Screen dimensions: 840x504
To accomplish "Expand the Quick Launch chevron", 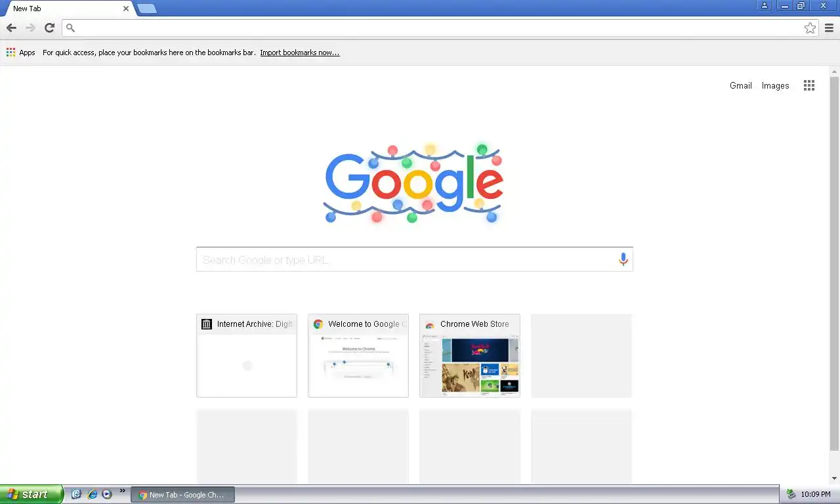I will pos(122,491).
